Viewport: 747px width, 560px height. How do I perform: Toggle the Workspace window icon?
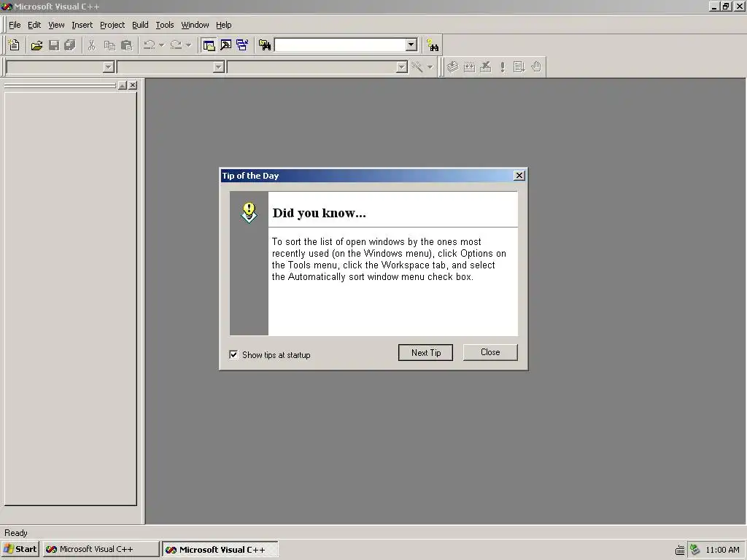[x=209, y=45]
